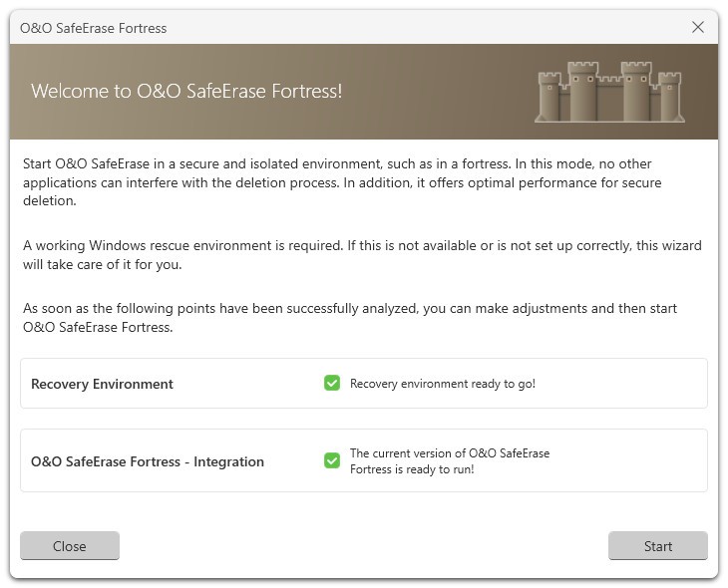Click the green checkmark beside Fortress Integration

[332, 460]
